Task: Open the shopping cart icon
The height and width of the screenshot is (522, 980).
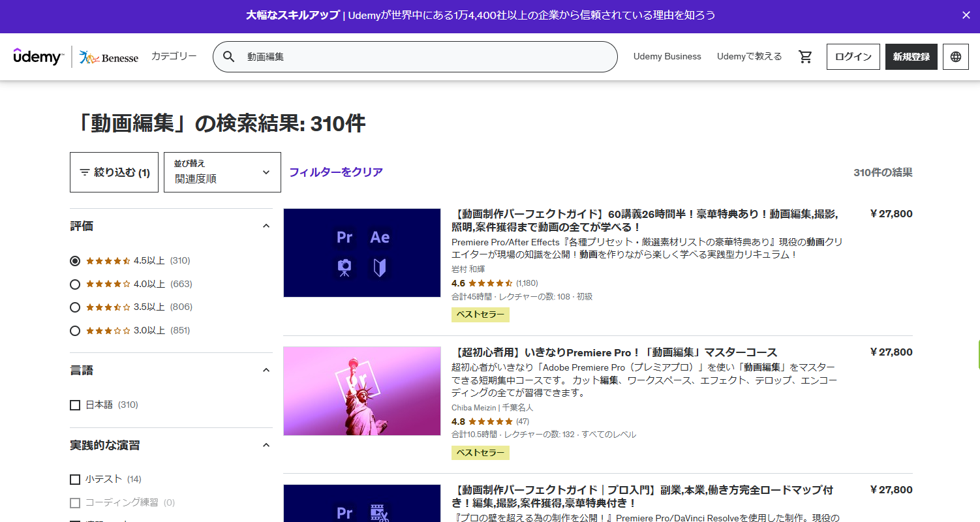Action: 806,57
